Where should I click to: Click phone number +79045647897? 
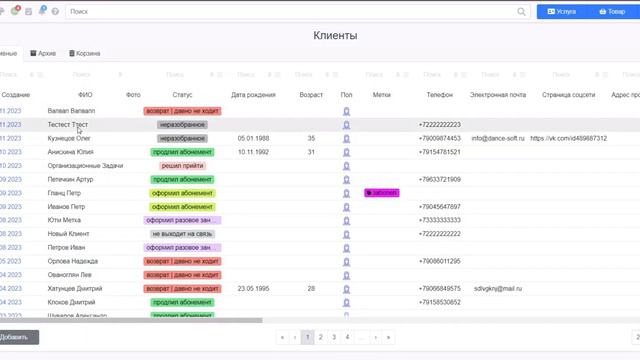[x=440, y=207]
